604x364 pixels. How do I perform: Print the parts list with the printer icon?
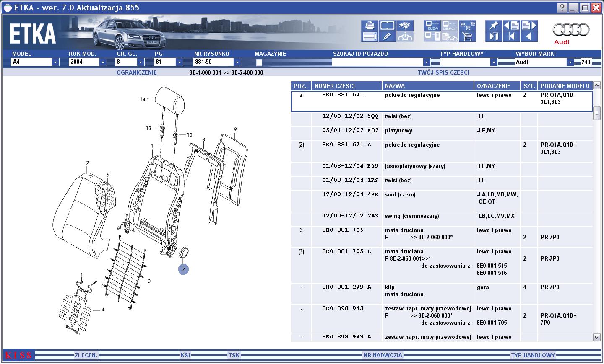[x=370, y=26]
